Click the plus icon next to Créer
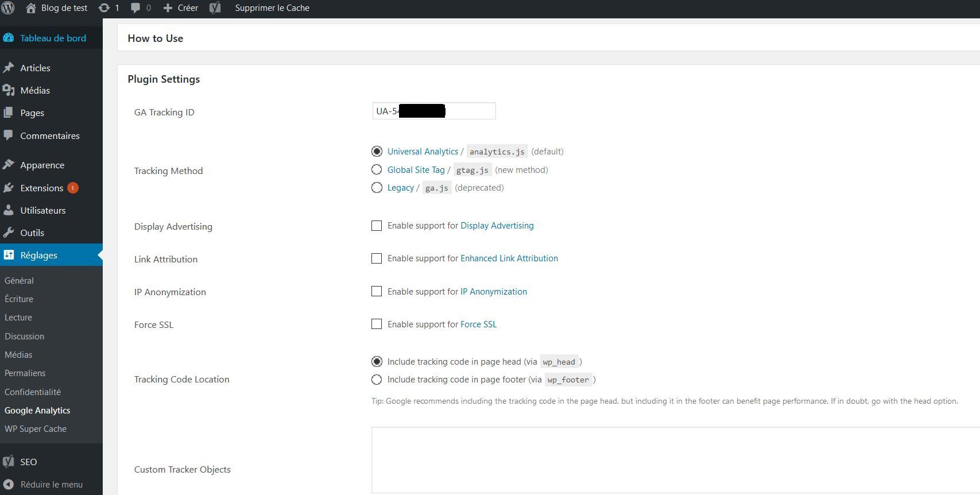980x495 pixels. [x=168, y=8]
